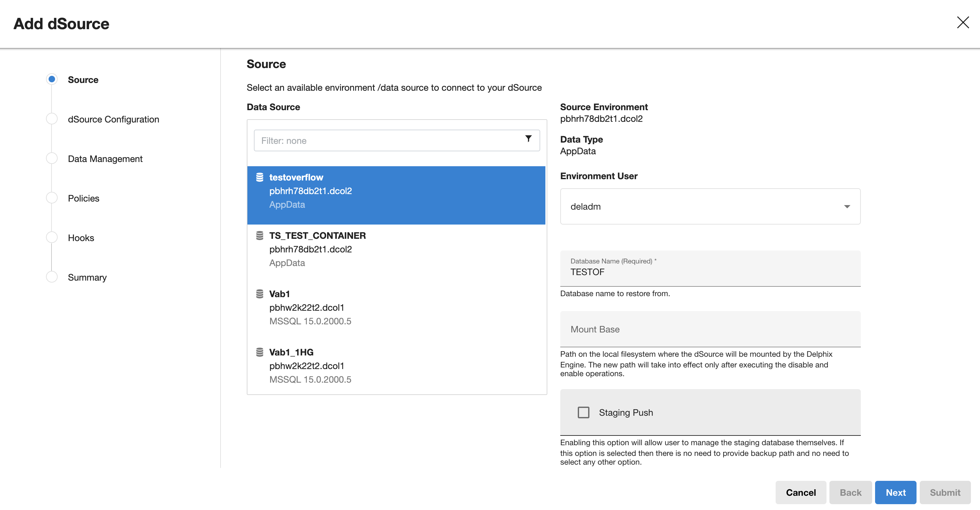The width and height of the screenshot is (980, 510).
Task: Click into the Mount Base field
Action: point(710,329)
